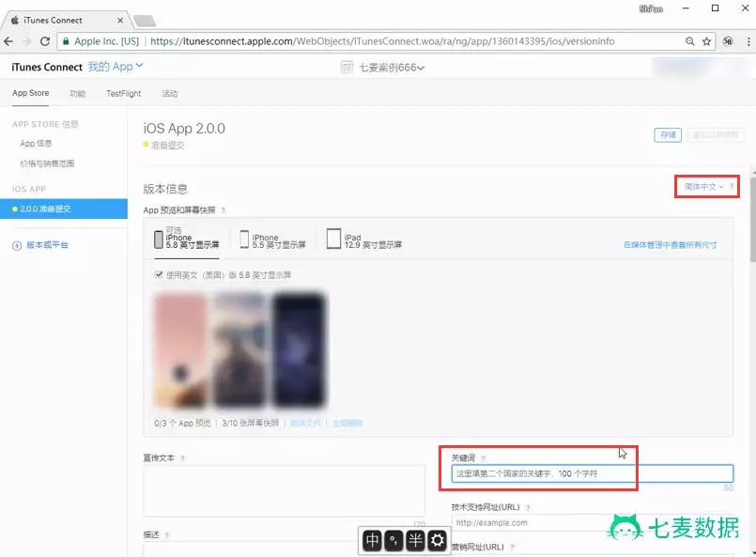Toggle the 半 half-width IME button

point(415,540)
